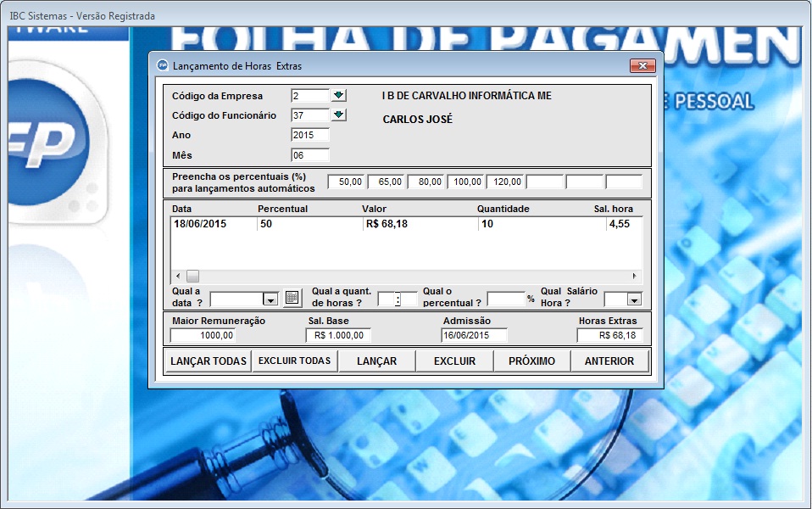Go to PRÓXIMO record
Screen dimensions: 812x509
(531, 361)
